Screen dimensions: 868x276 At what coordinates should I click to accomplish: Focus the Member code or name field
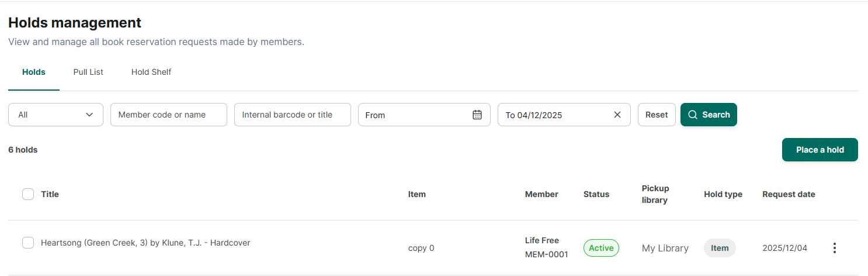(x=169, y=115)
